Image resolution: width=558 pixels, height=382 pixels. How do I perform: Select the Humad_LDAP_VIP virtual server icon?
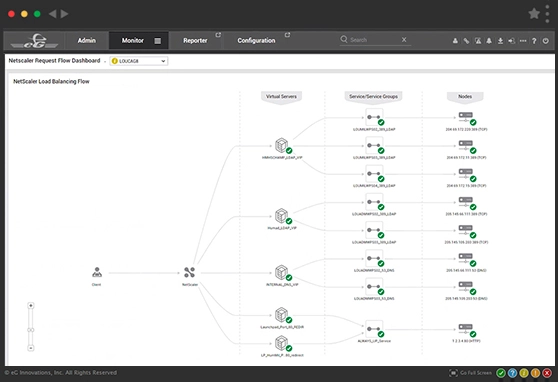tap(281, 215)
